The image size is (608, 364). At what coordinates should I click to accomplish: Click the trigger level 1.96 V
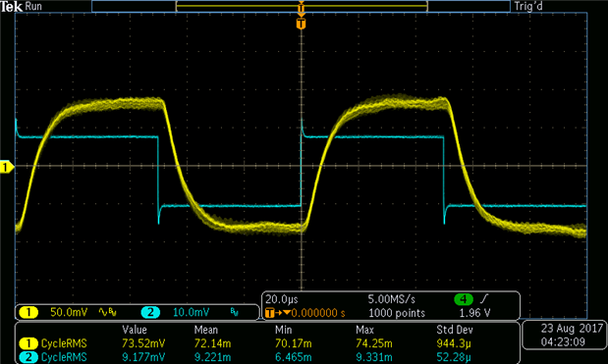pyautogui.click(x=474, y=313)
